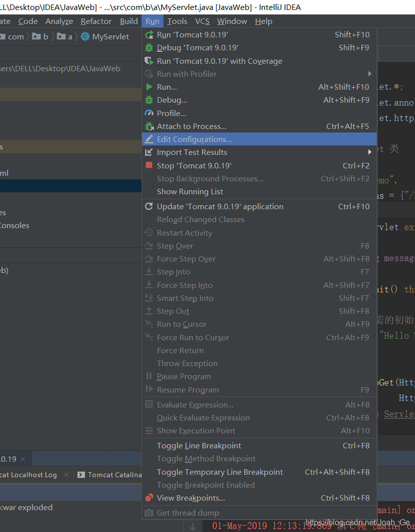Choose Toggle Temporary Line Breakpoint
This screenshot has width=415, height=532.
259,472
